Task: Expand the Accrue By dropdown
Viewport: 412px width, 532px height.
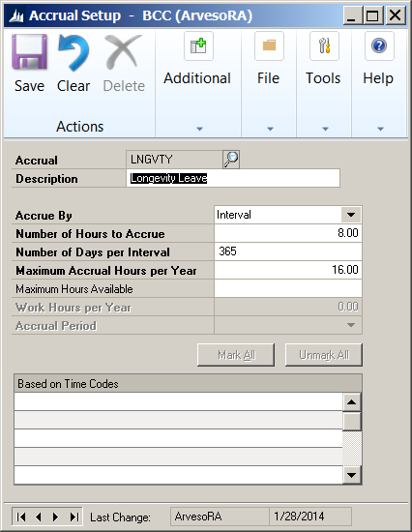Action: pos(351,215)
